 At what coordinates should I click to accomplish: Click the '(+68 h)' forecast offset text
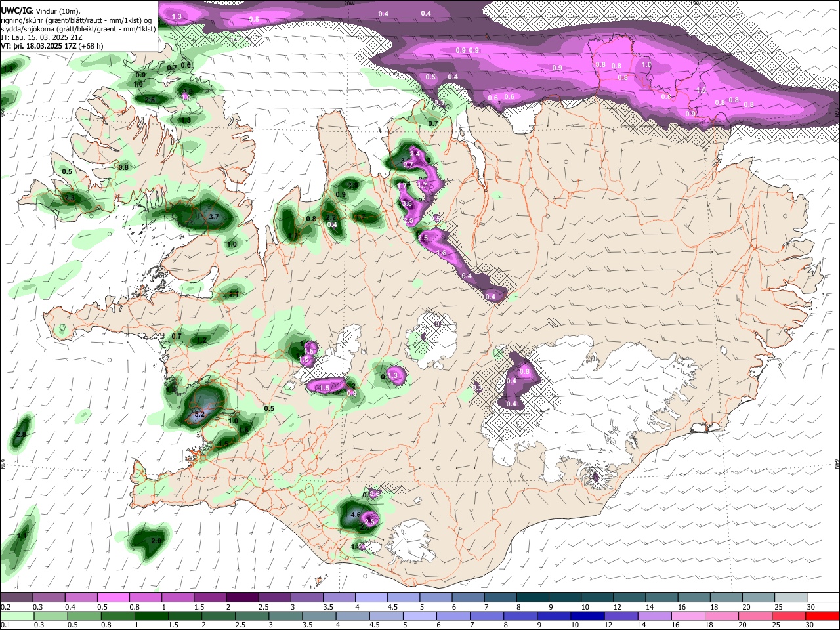tap(91, 47)
